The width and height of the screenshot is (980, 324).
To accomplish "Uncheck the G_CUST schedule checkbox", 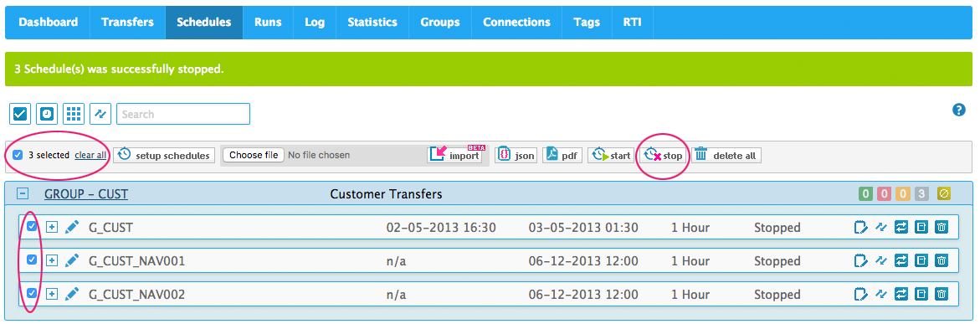I will (32, 226).
